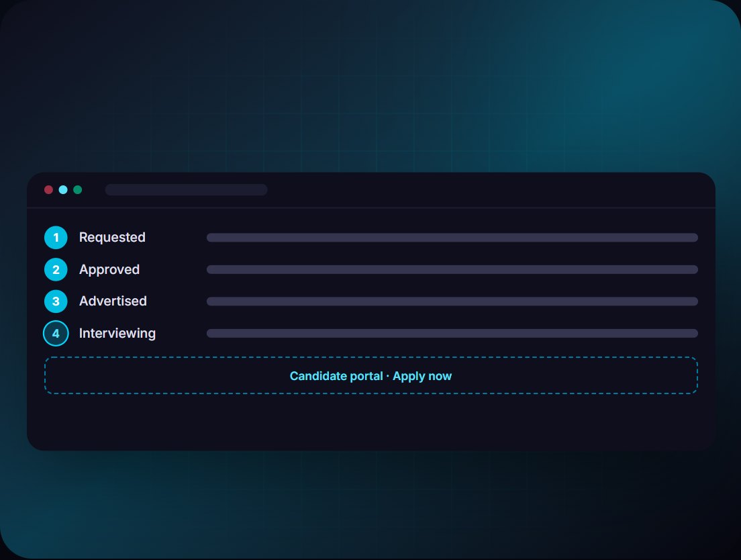
Task: Click the step 1 circle icon
Action: tap(56, 237)
